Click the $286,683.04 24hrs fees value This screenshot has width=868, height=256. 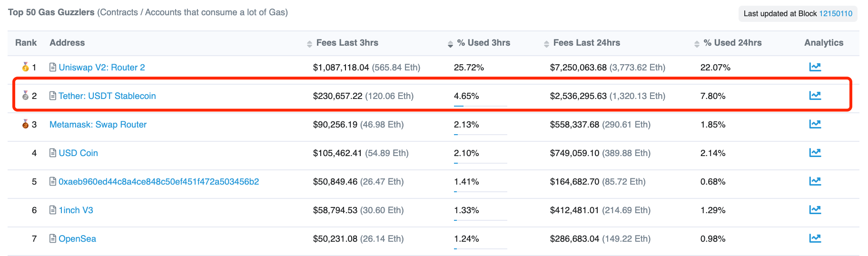[x=574, y=239]
